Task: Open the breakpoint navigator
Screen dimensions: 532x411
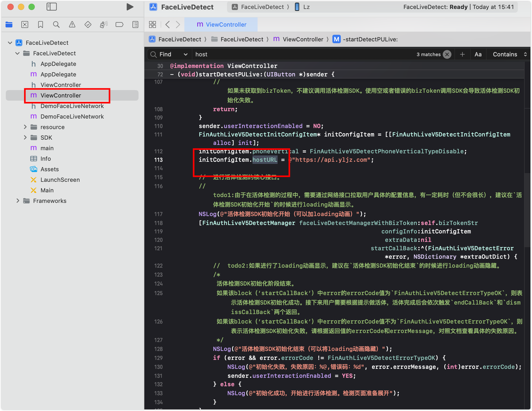Action: (x=119, y=25)
